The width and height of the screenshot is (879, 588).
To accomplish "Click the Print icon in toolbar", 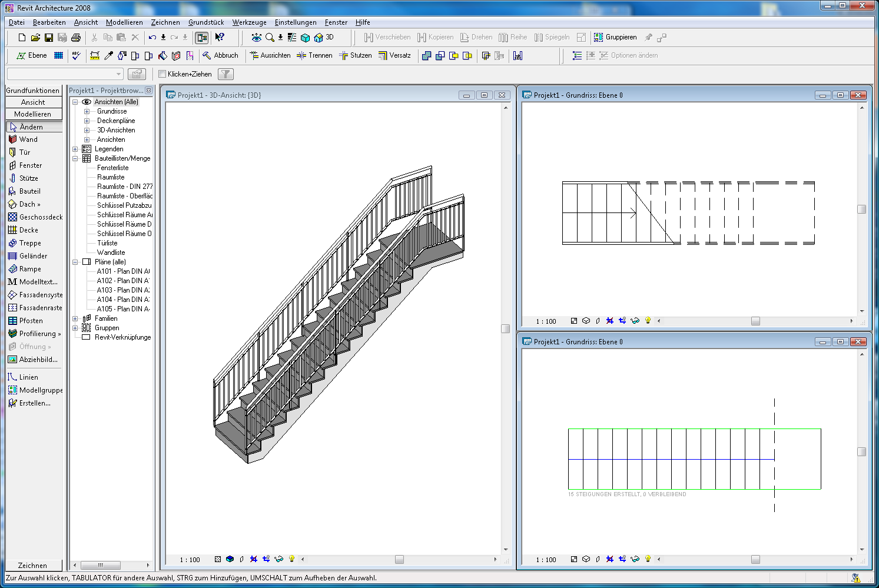I will (x=76, y=37).
